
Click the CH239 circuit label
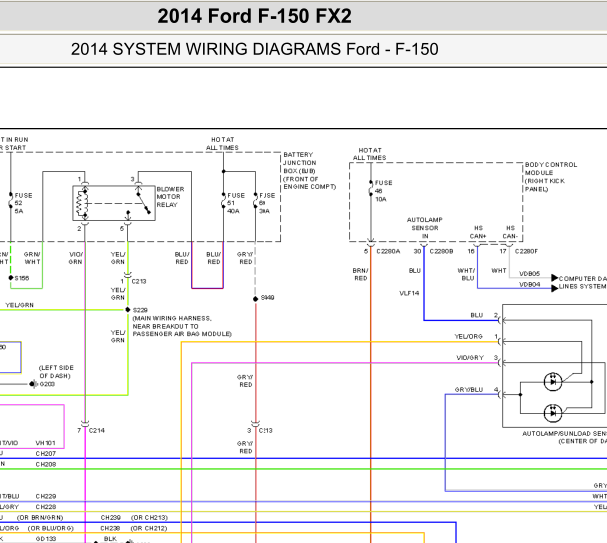coord(111,517)
